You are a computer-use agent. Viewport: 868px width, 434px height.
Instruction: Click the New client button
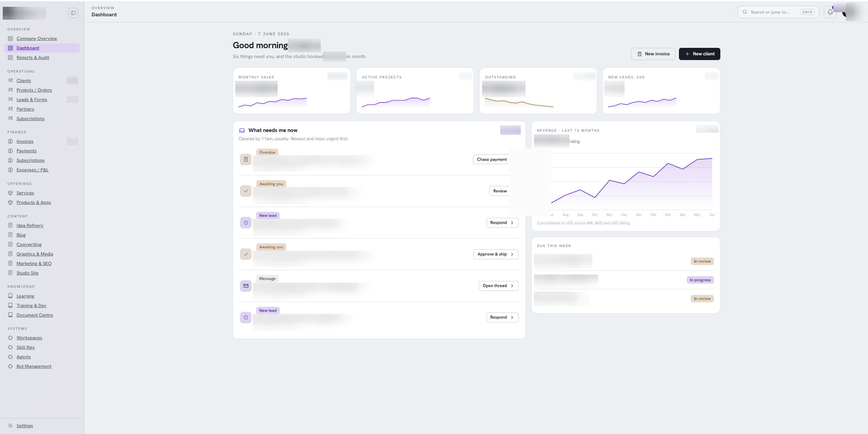tap(699, 54)
